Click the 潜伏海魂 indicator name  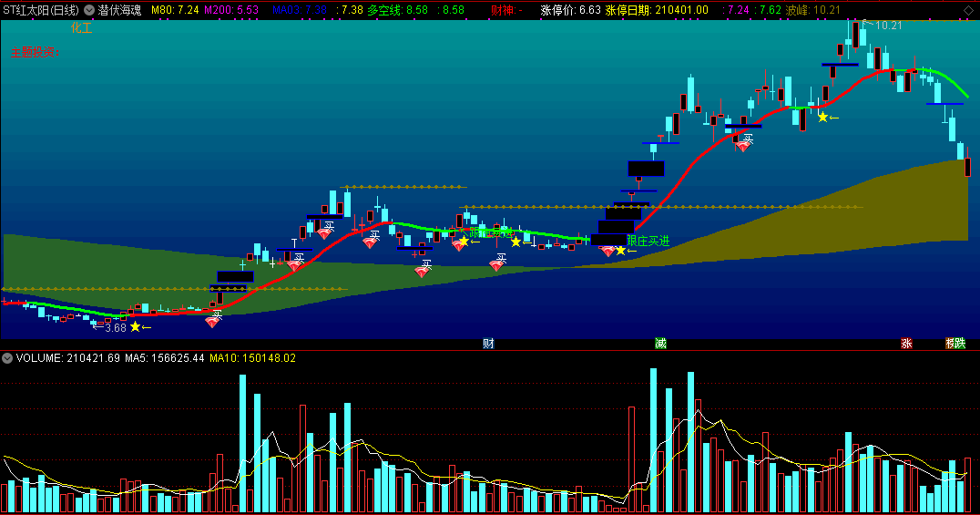[x=119, y=10]
